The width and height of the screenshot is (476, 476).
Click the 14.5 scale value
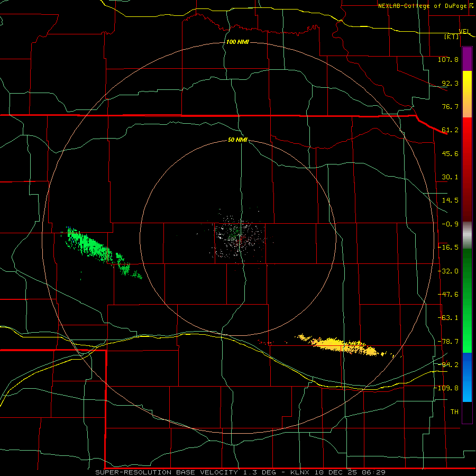click(x=450, y=200)
